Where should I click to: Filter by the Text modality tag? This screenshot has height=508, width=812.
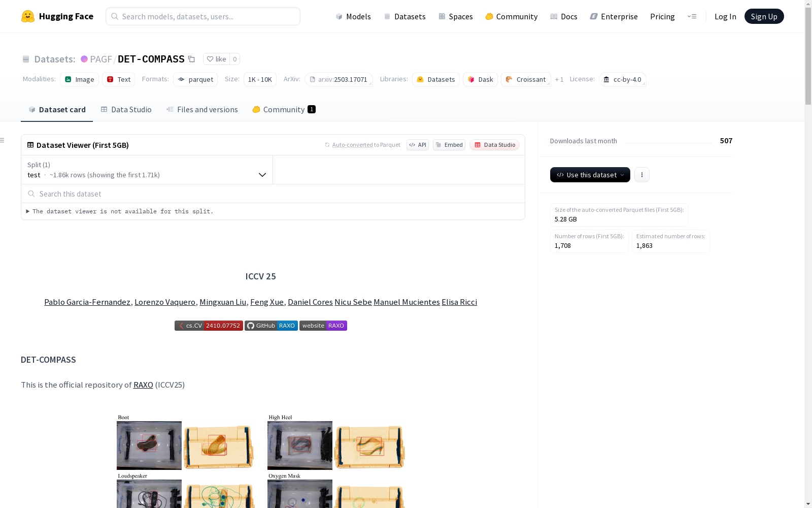point(119,79)
